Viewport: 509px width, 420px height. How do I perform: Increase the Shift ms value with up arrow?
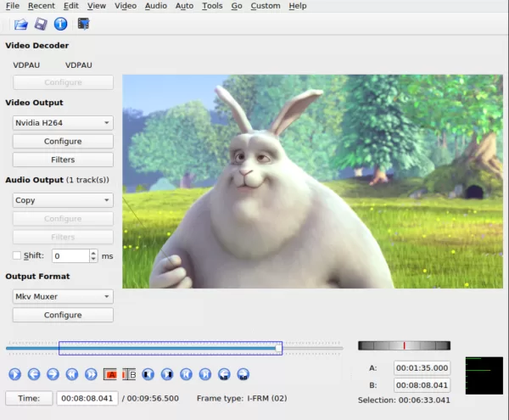tap(93, 253)
